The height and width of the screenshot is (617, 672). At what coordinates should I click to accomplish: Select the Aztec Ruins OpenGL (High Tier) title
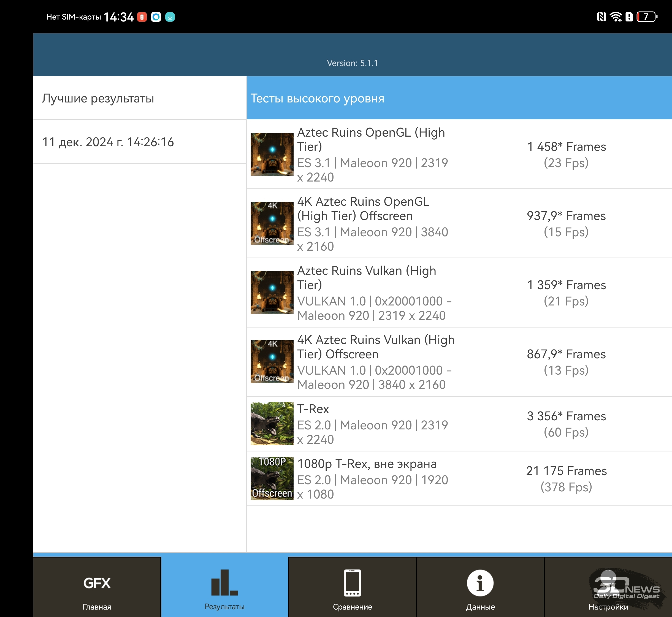(x=371, y=140)
